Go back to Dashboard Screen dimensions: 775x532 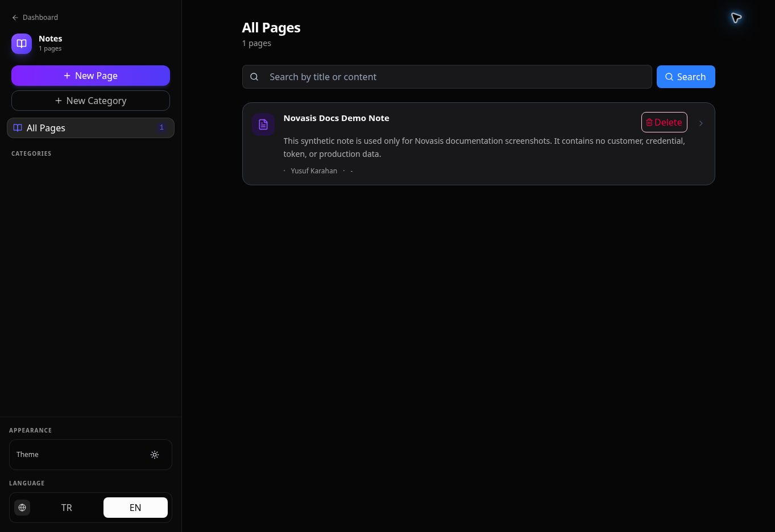tap(35, 17)
